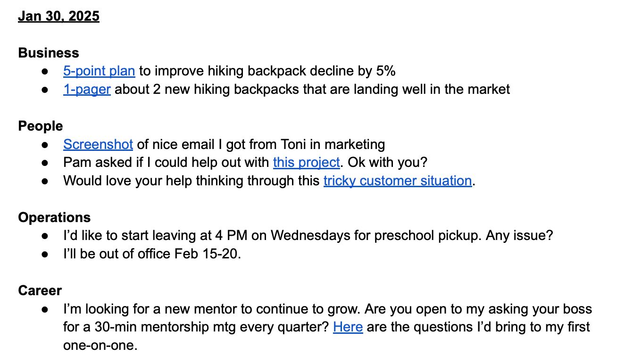Open the 1-pager link
Screen dimensions: 633x364
point(87,89)
